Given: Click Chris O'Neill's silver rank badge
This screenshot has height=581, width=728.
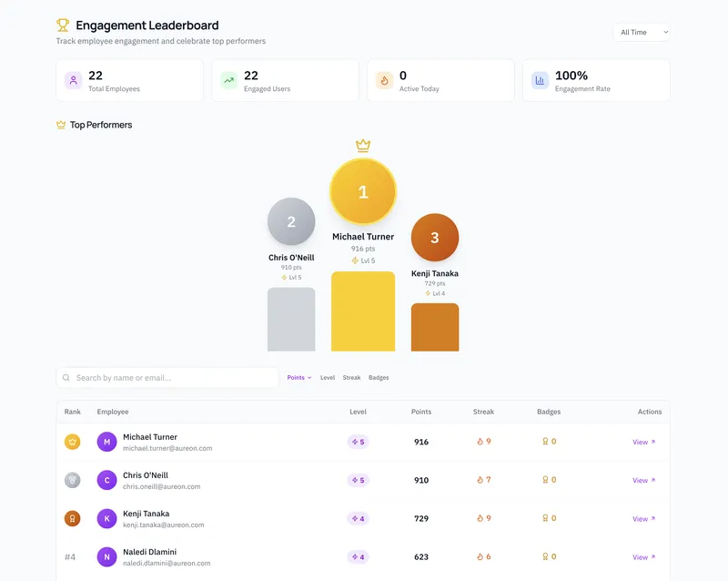Looking at the screenshot, I should (73, 480).
